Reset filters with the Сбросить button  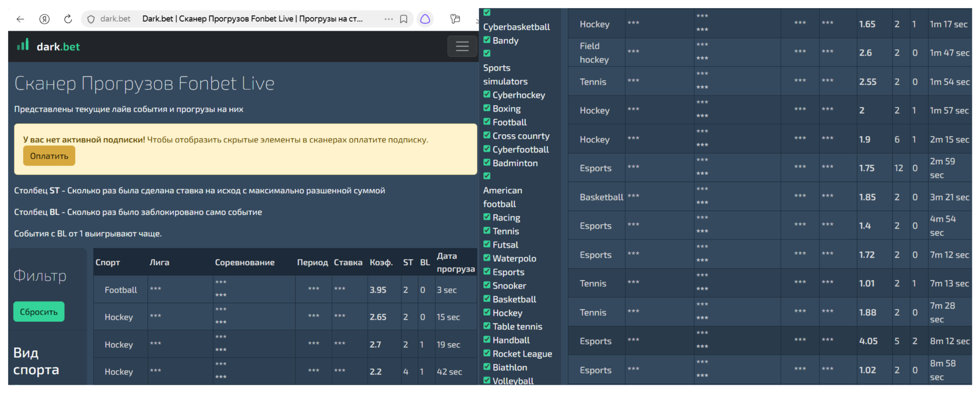[x=39, y=312]
